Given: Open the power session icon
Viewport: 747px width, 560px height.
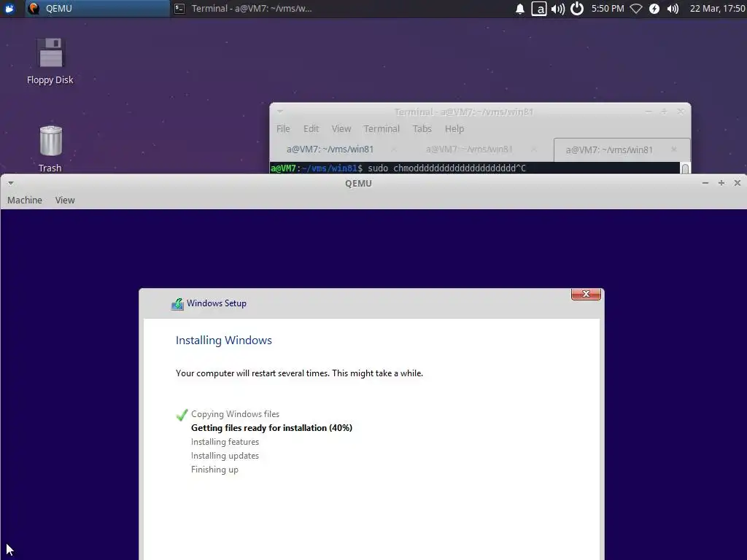Looking at the screenshot, I should (577, 9).
